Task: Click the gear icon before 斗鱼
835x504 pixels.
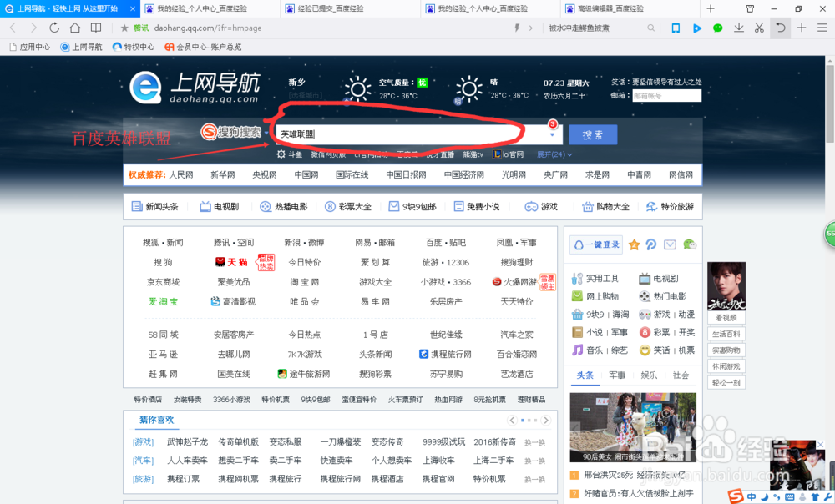Action: pos(281,154)
